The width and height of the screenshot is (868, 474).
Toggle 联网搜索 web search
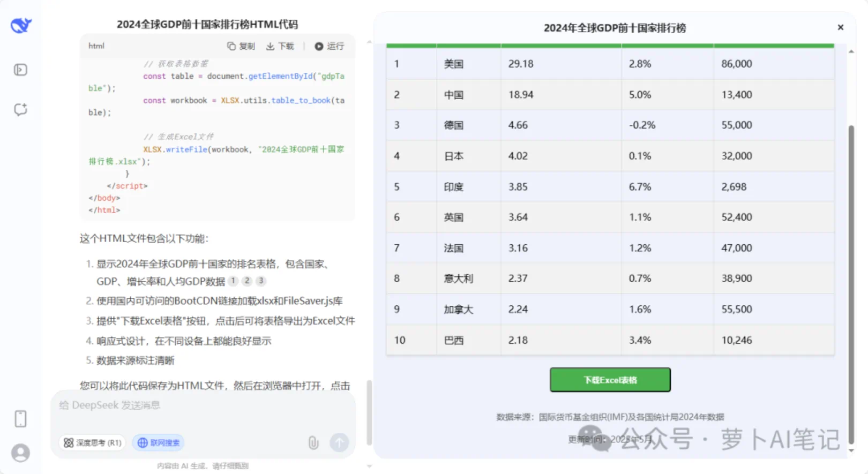coord(158,443)
